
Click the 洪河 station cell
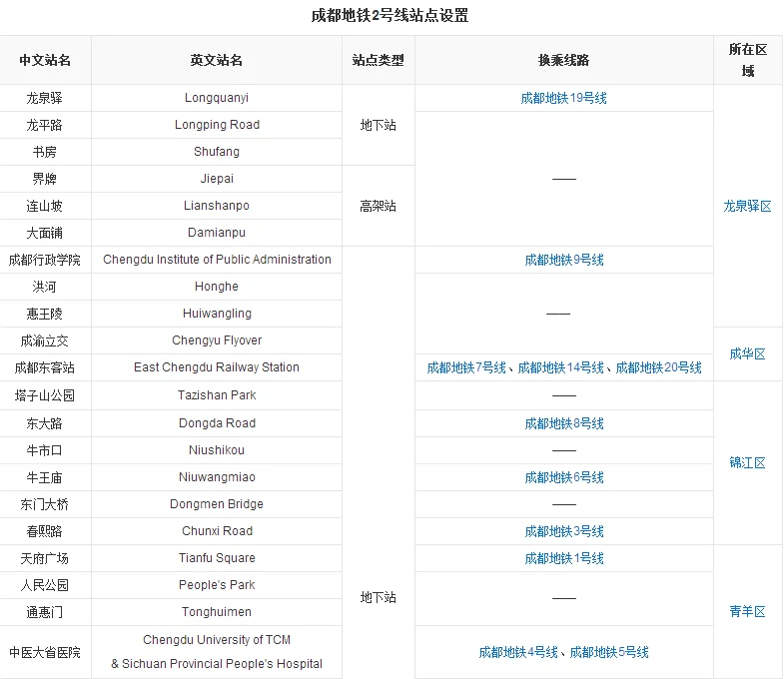[x=45, y=287]
